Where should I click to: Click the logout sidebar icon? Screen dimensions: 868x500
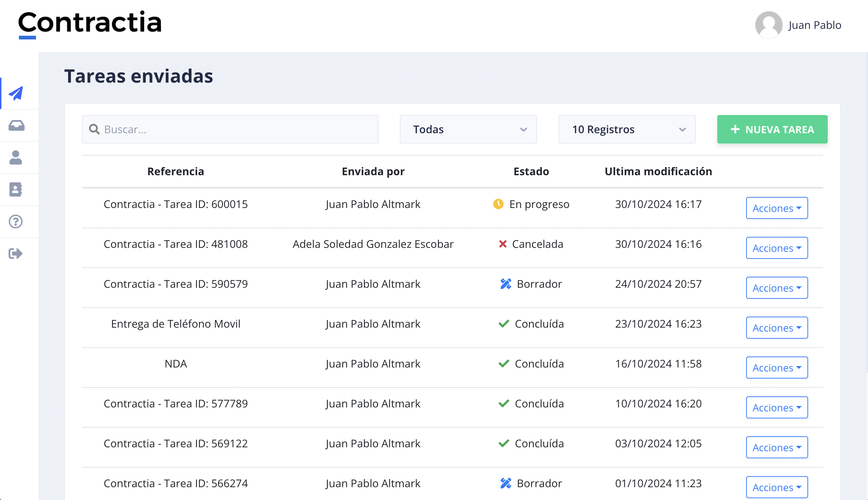(x=16, y=254)
